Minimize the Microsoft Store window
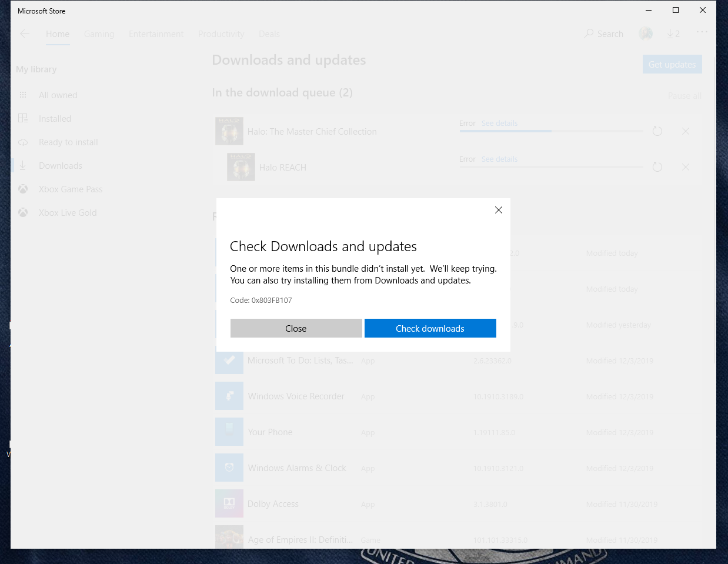 click(x=649, y=10)
